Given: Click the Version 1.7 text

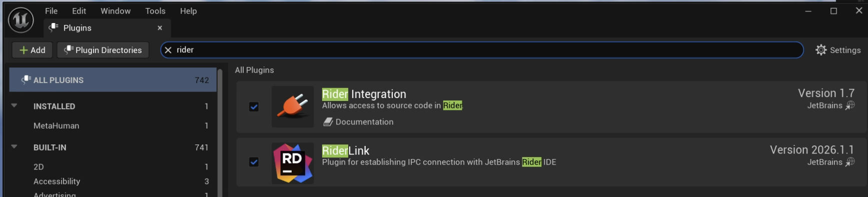Looking at the screenshot, I should tap(826, 93).
